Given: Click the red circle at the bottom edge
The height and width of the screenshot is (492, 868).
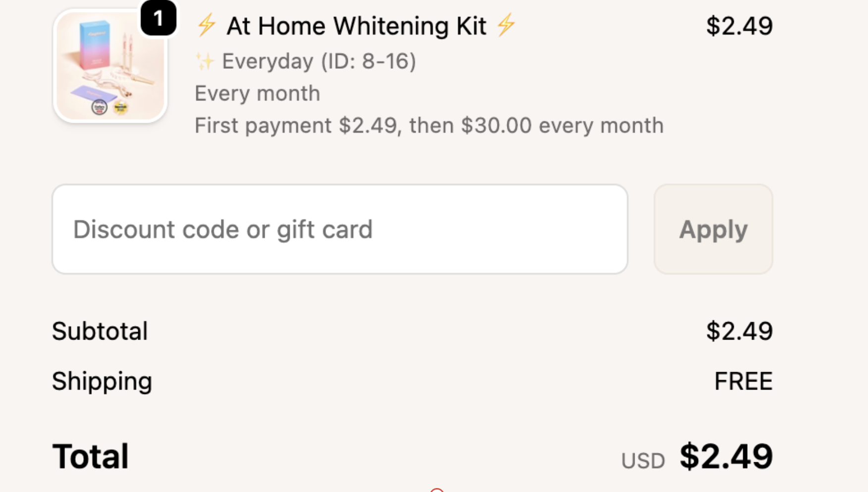Looking at the screenshot, I should pyautogui.click(x=436, y=490).
